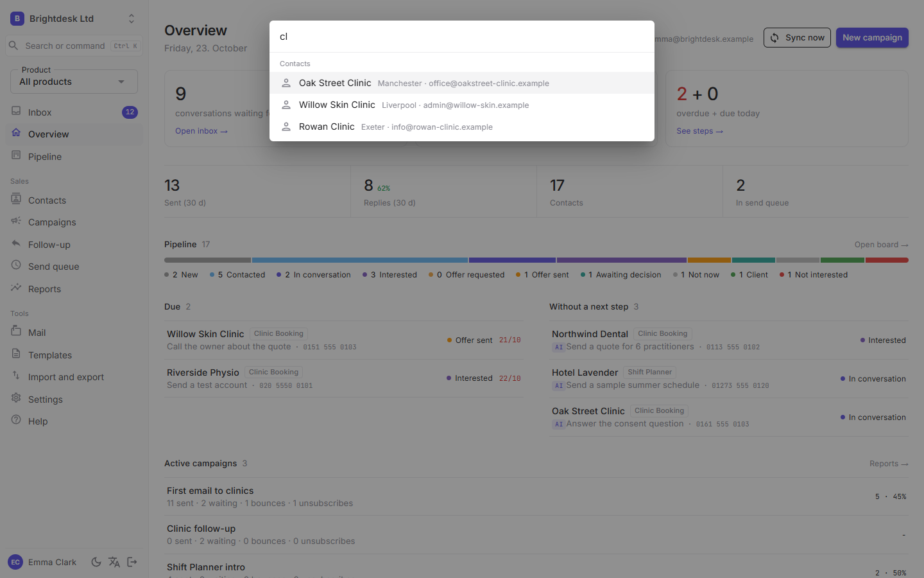Click the Templates document icon
The height and width of the screenshot is (578, 924).
tap(16, 354)
